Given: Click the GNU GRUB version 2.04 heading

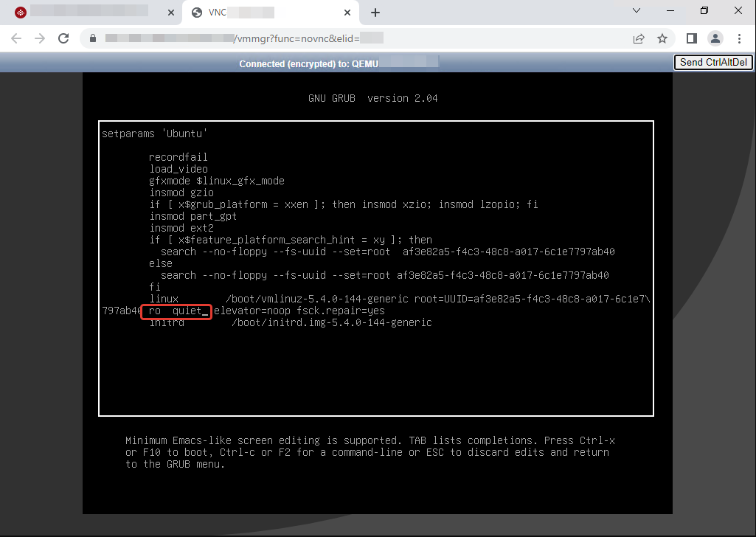Looking at the screenshot, I should click(373, 98).
